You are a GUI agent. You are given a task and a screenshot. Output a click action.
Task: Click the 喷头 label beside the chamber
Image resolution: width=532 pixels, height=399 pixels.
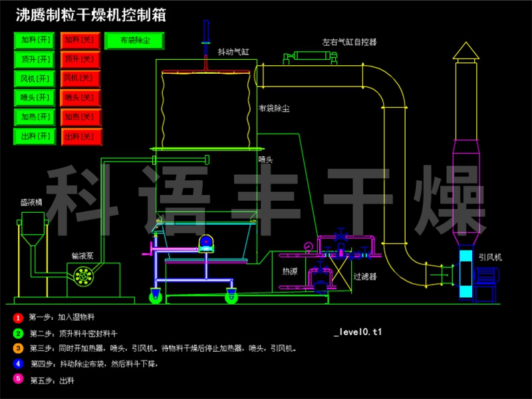coord(265,160)
